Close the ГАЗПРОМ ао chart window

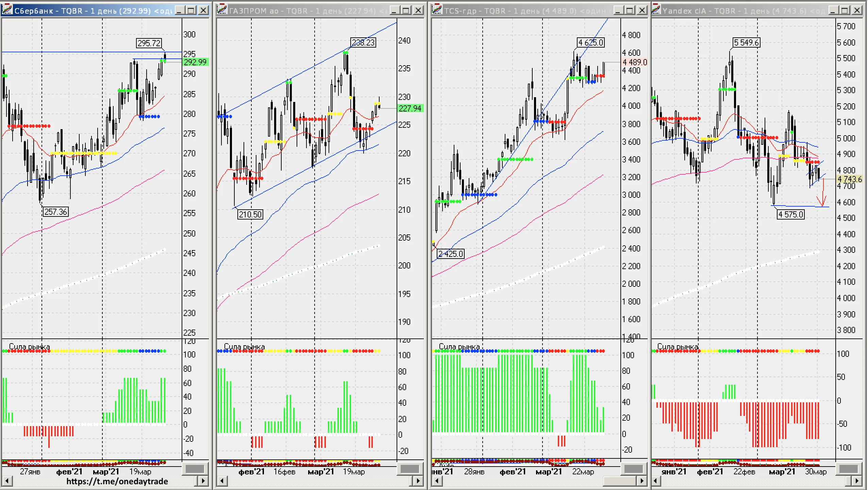pyautogui.click(x=418, y=10)
